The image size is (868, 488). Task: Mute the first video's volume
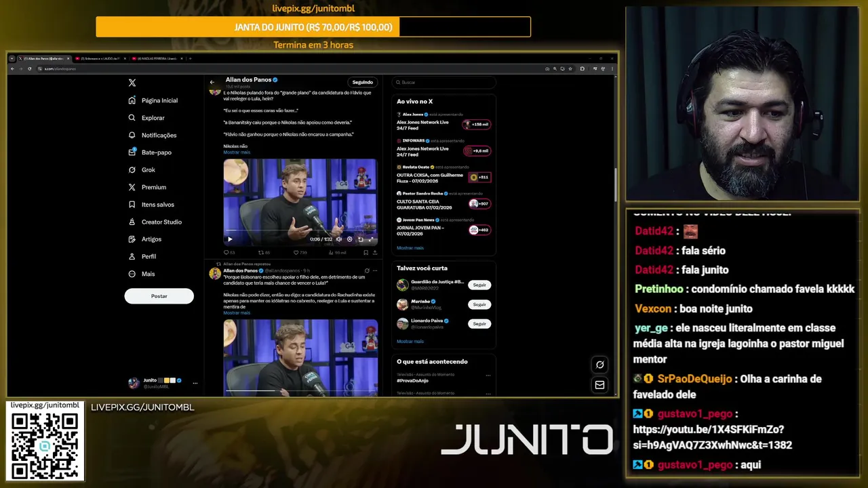click(x=339, y=239)
